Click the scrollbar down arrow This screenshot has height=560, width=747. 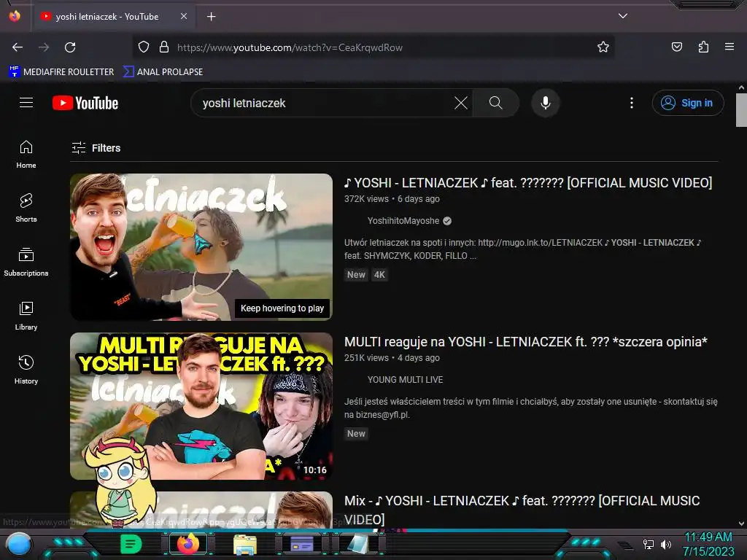(741, 524)
